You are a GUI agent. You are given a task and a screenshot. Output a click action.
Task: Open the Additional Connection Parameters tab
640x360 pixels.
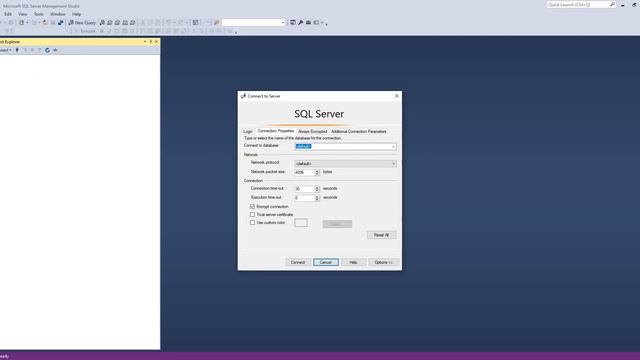pos(358,131)
